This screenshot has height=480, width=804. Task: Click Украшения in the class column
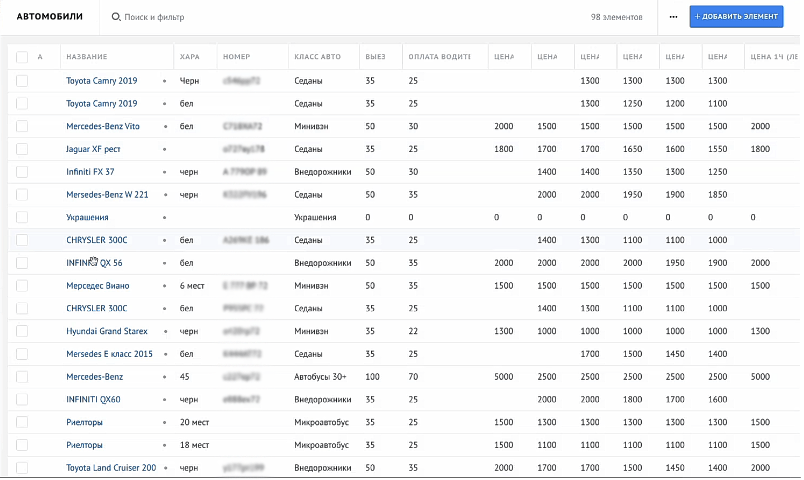coord(315,217)
